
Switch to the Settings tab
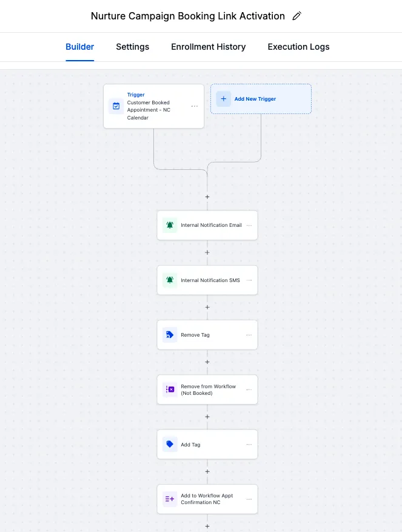[x=132, y=47]
